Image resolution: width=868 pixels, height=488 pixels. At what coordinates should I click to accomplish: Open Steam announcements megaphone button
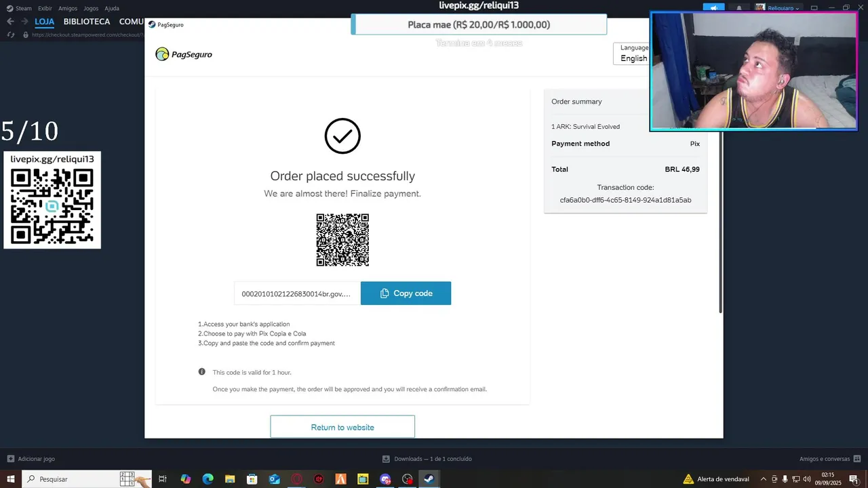coord(713,8)
